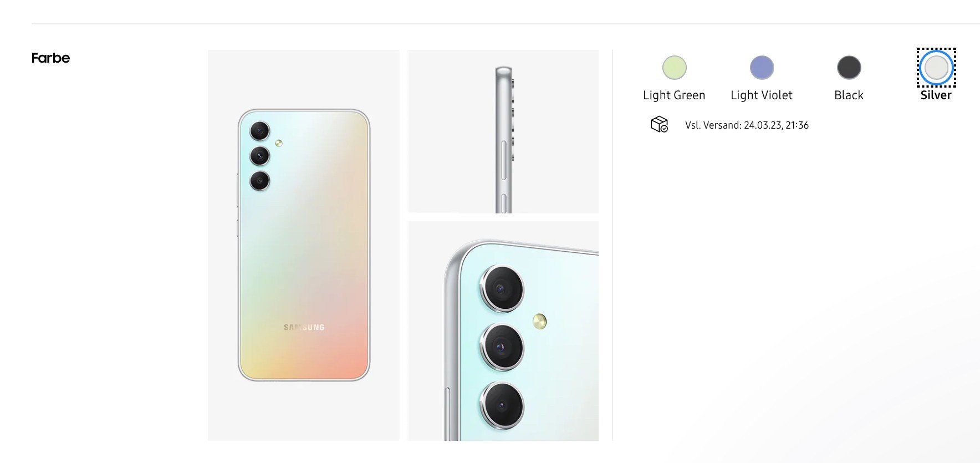
Task: Click the Light Green text label
Action: coord(674,95)
